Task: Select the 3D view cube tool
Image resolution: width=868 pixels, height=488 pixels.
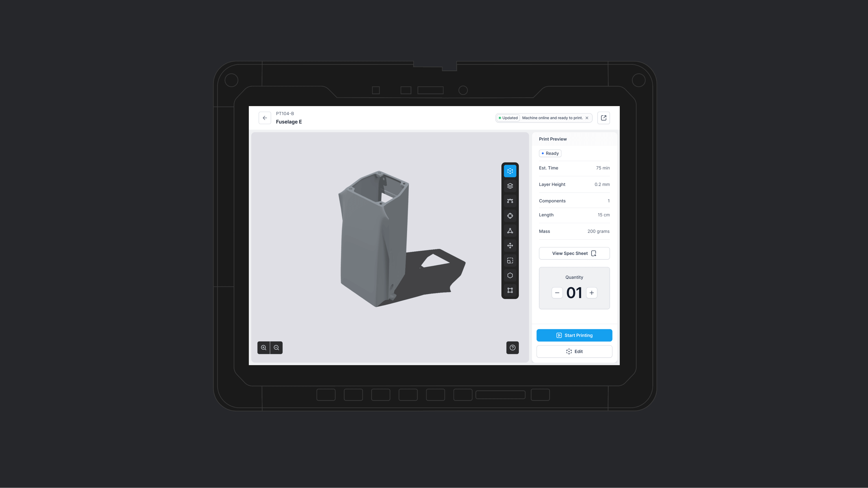Action: click(x=510, y=171)
